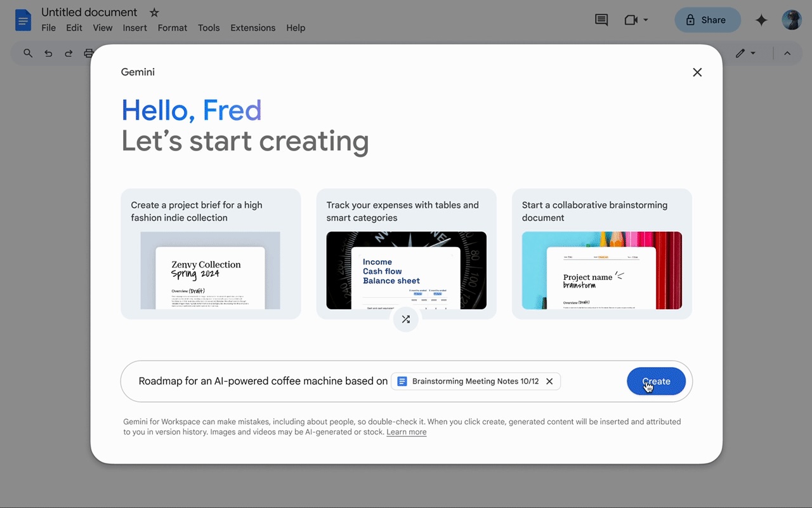Click the Share button
Image resolution: width=812 pixels, height=508 pixels.
click(707, 20)
